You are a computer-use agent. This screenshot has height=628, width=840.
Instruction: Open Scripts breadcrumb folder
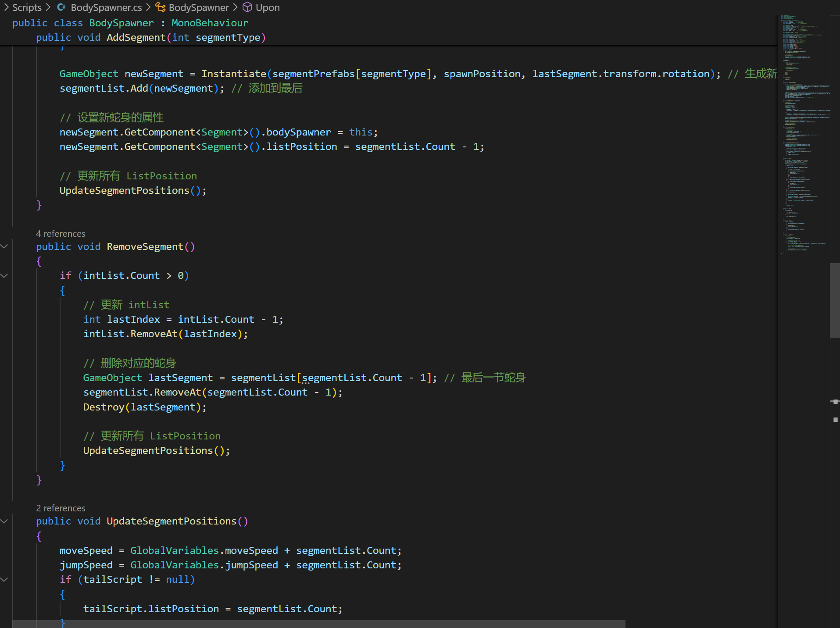[x=27, y=7]
